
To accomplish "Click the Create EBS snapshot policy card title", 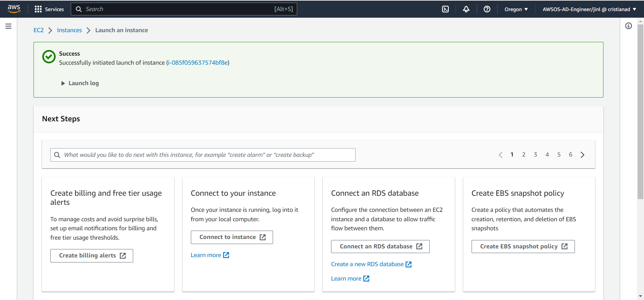I will coord(518,193).
